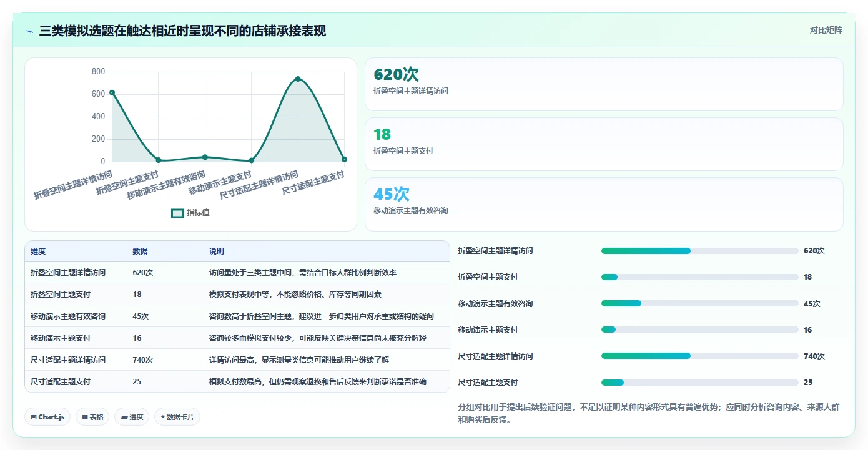Click the 620次 data card
The width and height of the screenshot is (868, 450).
604,84
